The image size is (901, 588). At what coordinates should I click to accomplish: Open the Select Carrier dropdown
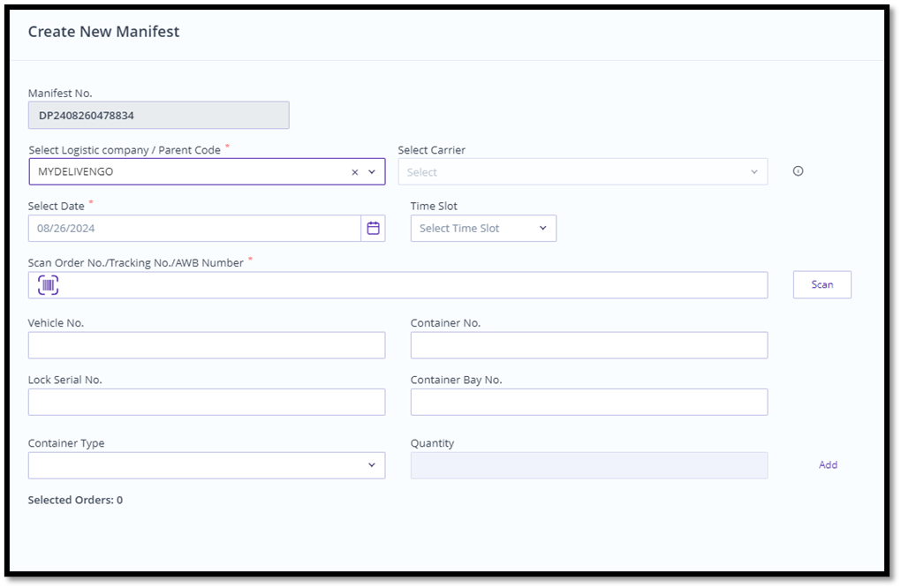pyautogui.click(x=582, y=172)
